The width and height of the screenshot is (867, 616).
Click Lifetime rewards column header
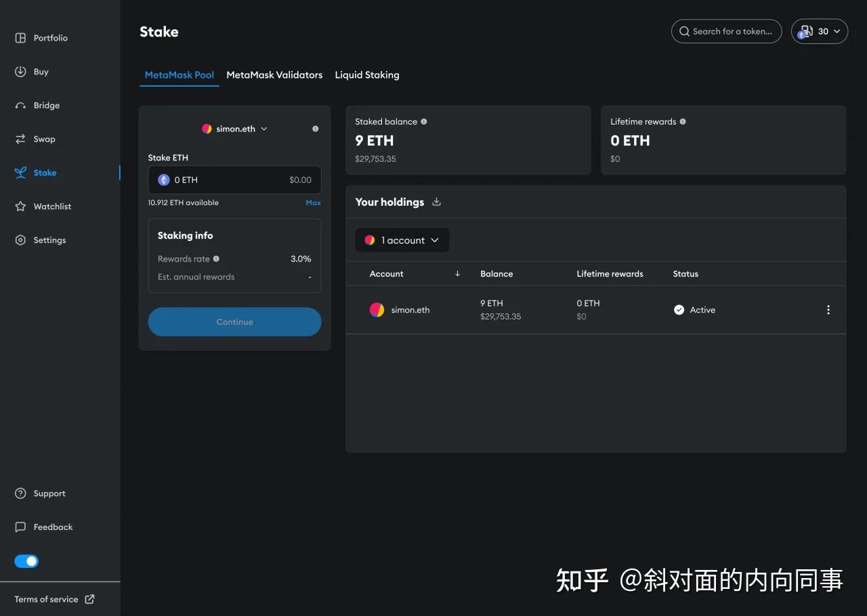coord(610,274)
